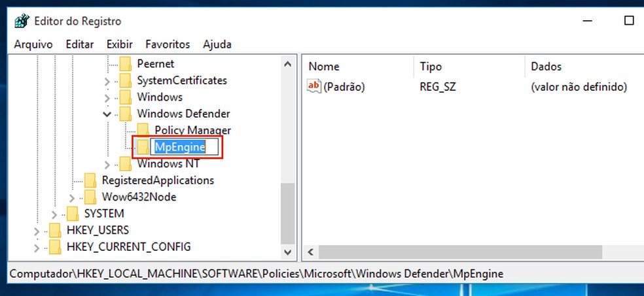This screenshot has height=296, width=644.
Task: Open the Editar menu
Action: click(80, 44)
